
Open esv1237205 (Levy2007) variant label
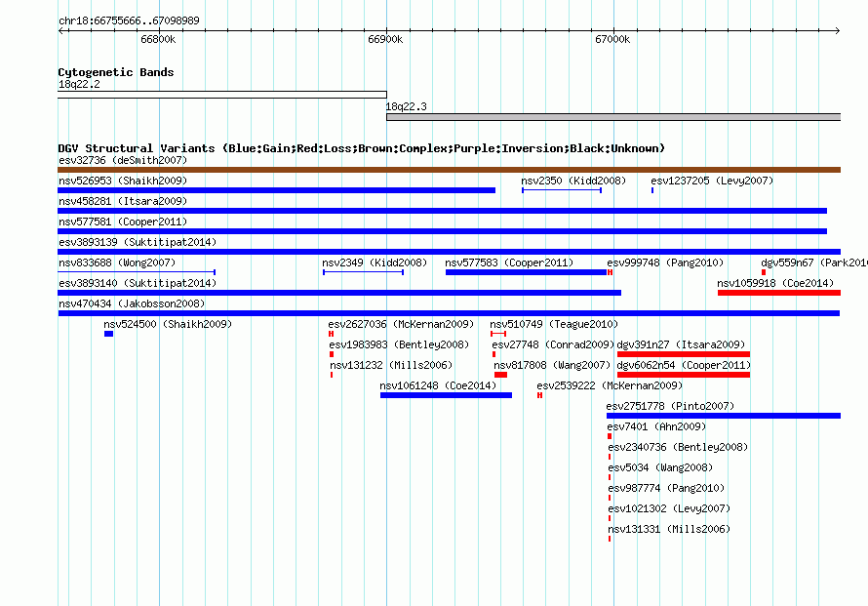pyautogui.click(x=712, y=182)
